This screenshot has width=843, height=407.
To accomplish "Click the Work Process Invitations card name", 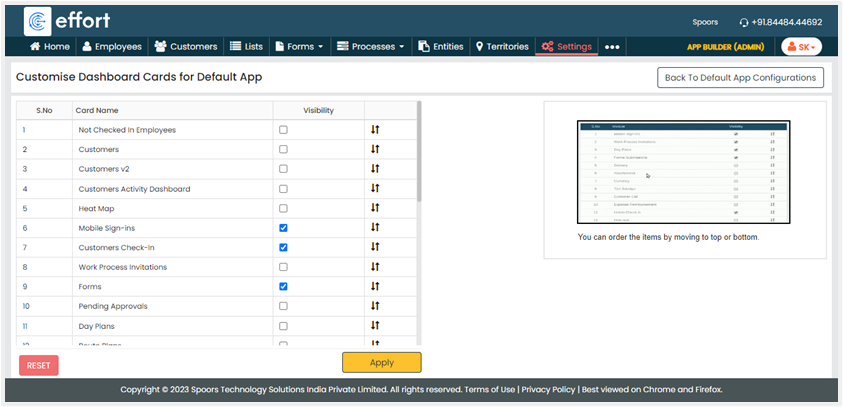I will click(x=123, y=267).
